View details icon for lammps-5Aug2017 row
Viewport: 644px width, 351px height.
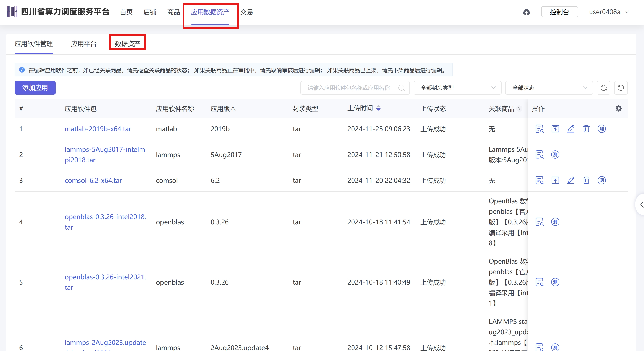tap(540, 155)
